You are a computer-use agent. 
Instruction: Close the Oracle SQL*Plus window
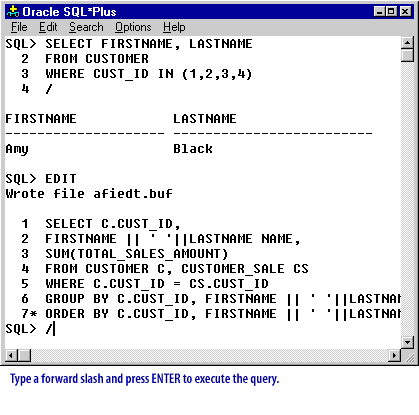coord(405,12)
